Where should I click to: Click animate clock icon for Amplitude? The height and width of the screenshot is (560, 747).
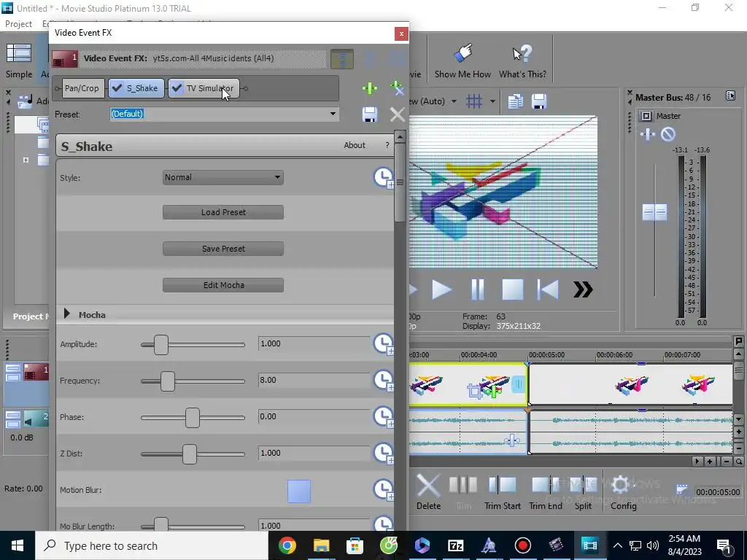coord(384,344)
